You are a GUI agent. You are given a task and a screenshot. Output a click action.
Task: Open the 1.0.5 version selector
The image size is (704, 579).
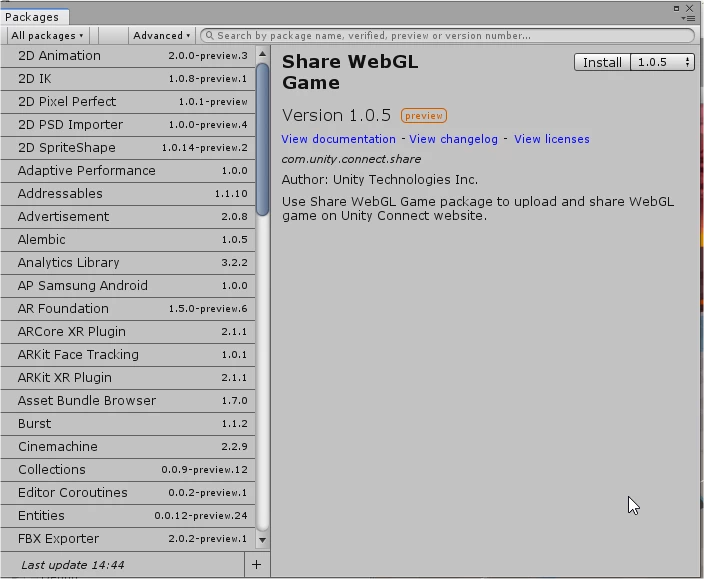tap(663, 62)
